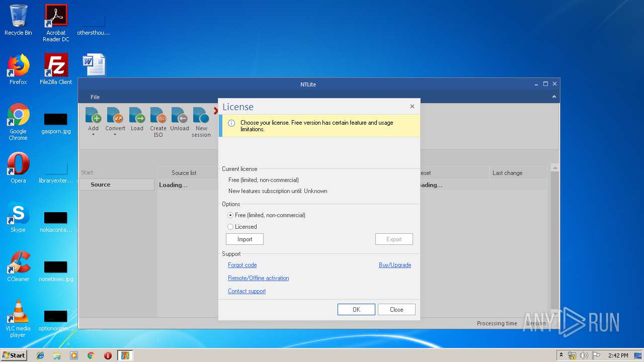
Task: Open the Buy/Upgrade link
Action: click(x=395, y=265)
